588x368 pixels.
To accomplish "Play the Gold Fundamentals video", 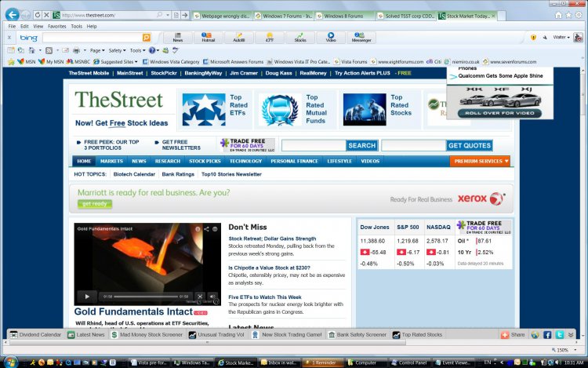I will 87,297.
